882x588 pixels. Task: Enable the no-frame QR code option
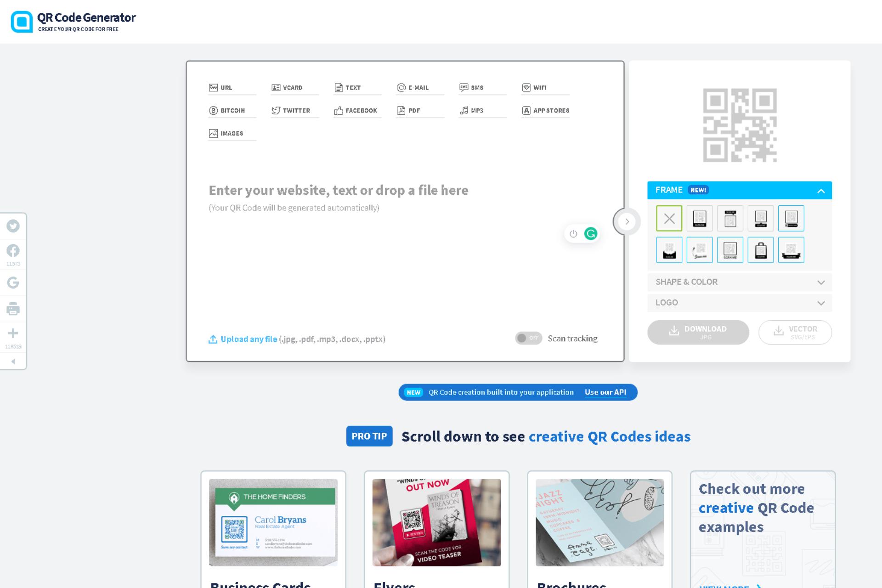click(x=669, y=219)
